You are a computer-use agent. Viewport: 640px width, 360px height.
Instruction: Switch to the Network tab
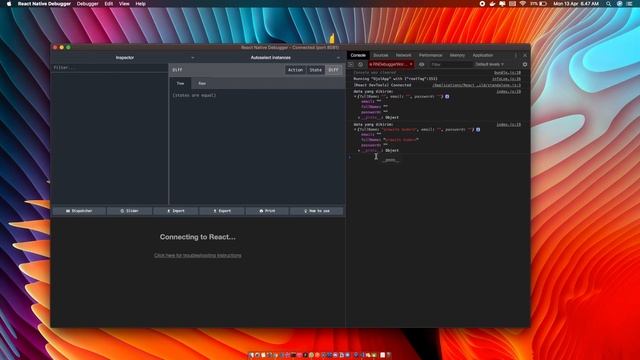pos(403,55)
